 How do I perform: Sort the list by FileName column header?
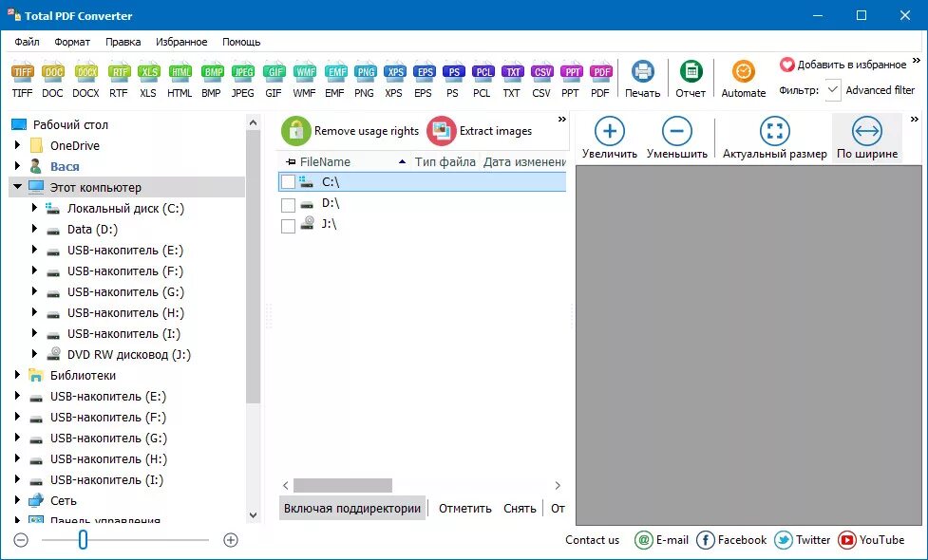345,161
